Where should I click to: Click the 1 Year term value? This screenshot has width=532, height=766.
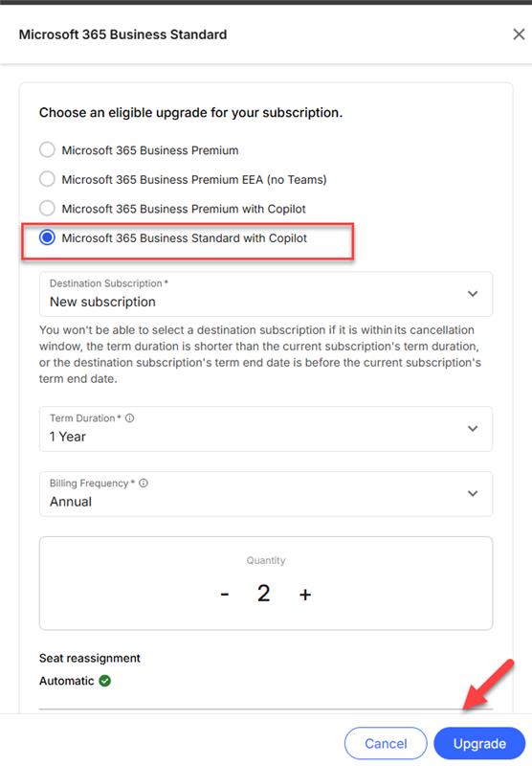tap(67, 437)
